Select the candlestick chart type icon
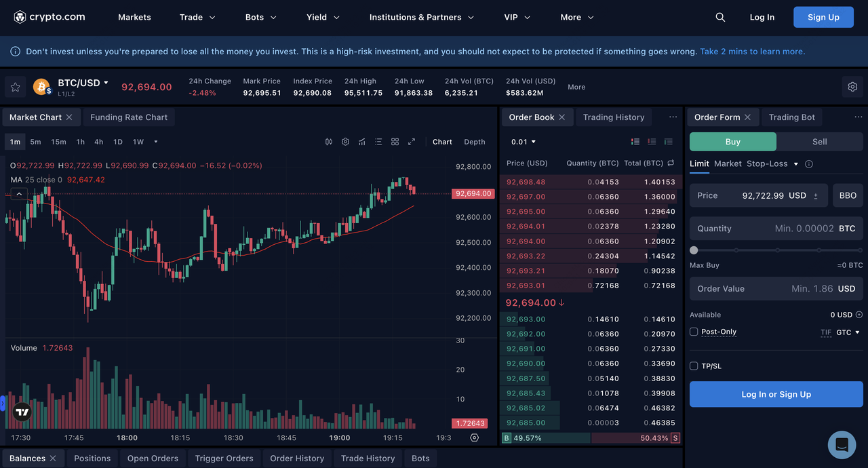 (x=329, y=142)
